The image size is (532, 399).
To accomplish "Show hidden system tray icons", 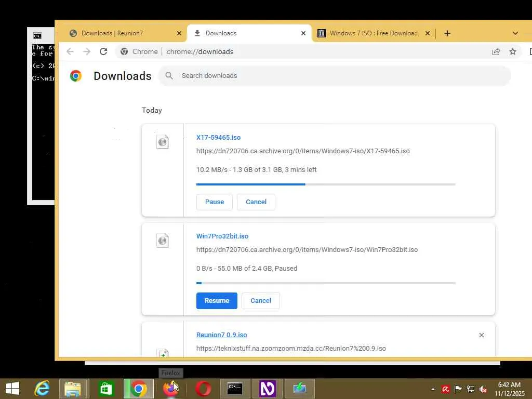I will pyautogui.click(x=433, y=389).
